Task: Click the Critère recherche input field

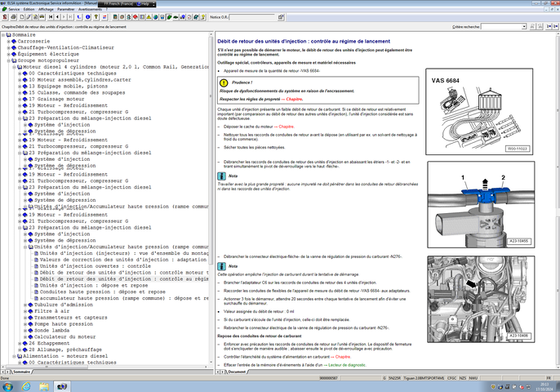Action: [x=501, y=26]
